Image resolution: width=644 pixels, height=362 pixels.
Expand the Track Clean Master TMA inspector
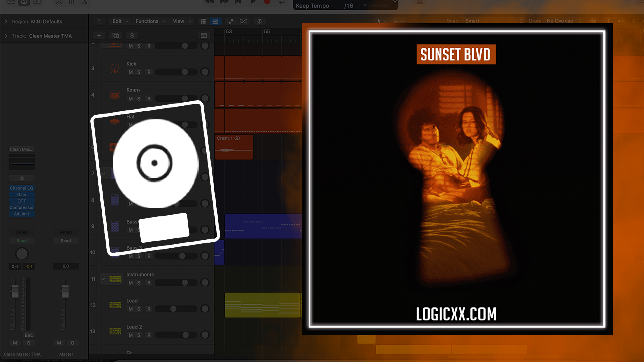point(6,36)
